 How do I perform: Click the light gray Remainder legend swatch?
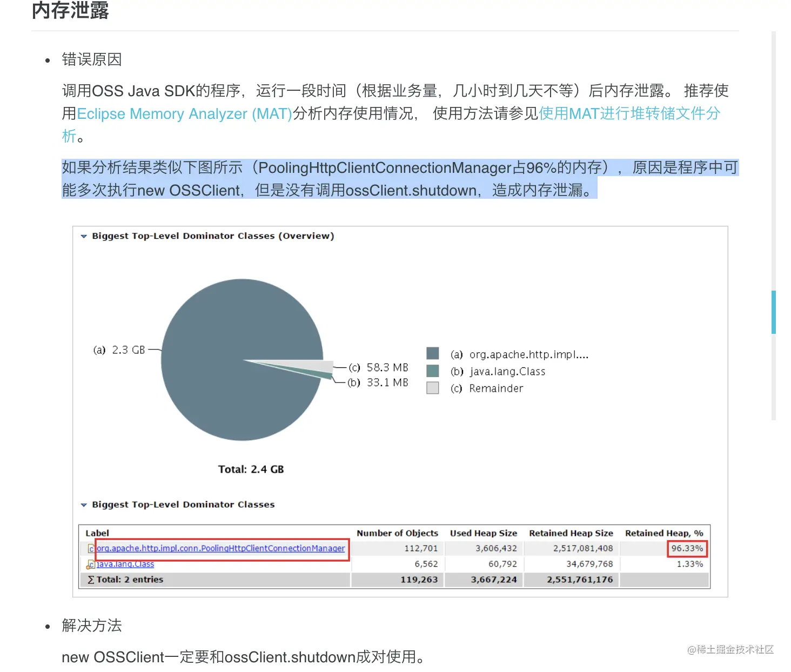click(432, 388)
